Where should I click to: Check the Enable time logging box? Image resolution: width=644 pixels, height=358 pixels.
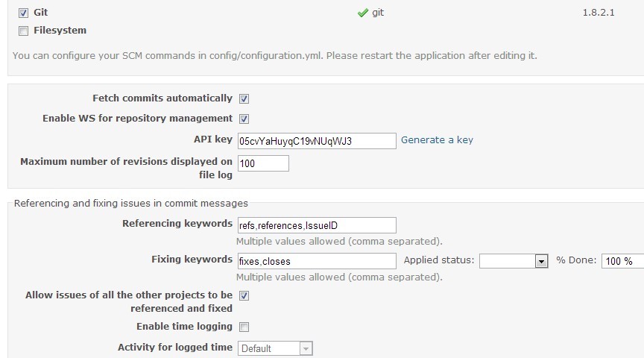click(x=244, y=327)
